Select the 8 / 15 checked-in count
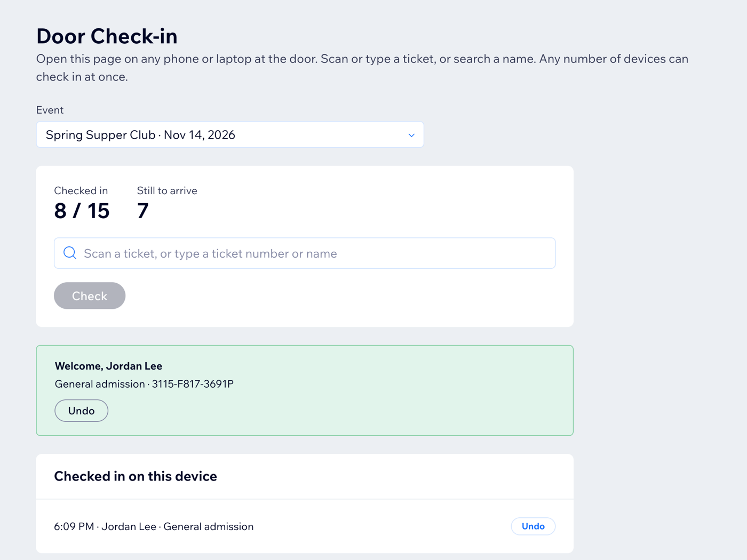The height and width of the screenshot is (560, 747). pyautogui.click(x=82, y=211)
